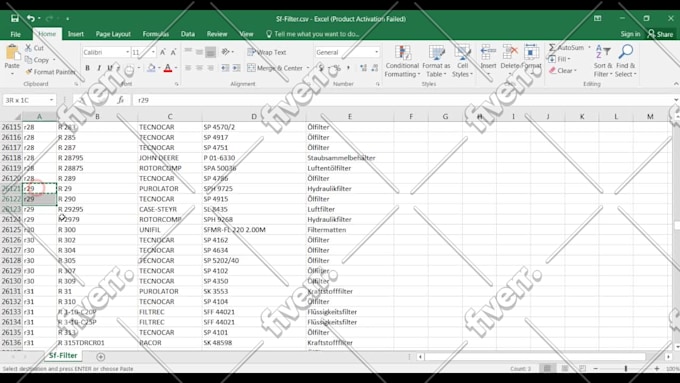Open Find & Select menu
The height and width of the screenshot is (383, 680).
click(x=626, y=61)
